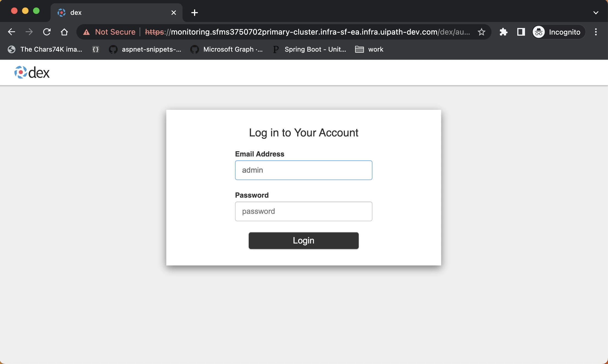The height and width of the screenshot is (364, 608).
Task: Open The Chars74K bookmark
Action: click(45, 49)
